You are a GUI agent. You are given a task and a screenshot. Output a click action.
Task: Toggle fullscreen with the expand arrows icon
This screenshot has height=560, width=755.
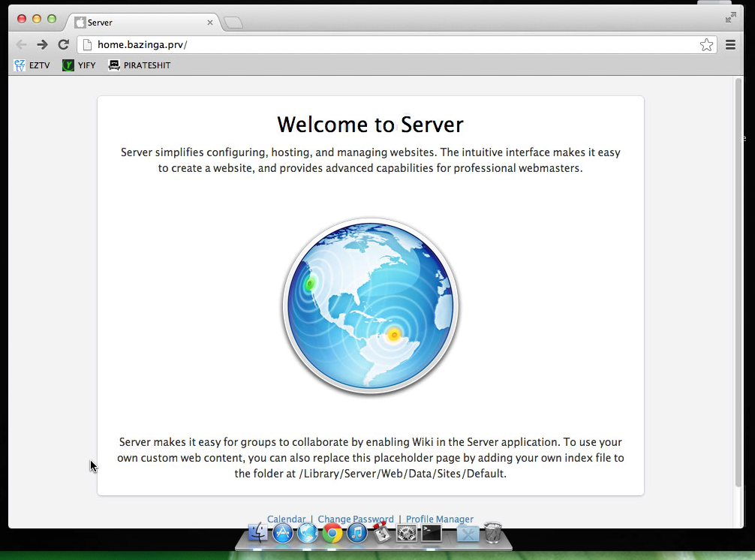click(x=730, y=17)
